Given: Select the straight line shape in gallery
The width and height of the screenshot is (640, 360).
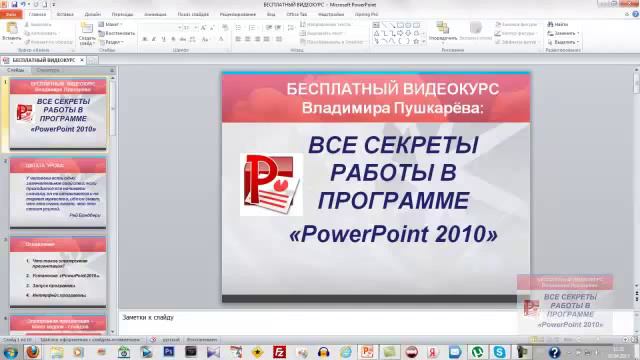Looking at the screenshot, I should (384, 25).
